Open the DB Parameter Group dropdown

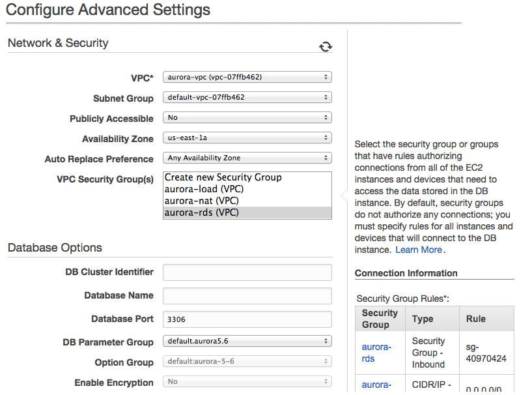pyautogui.click(x=247, y=342)
